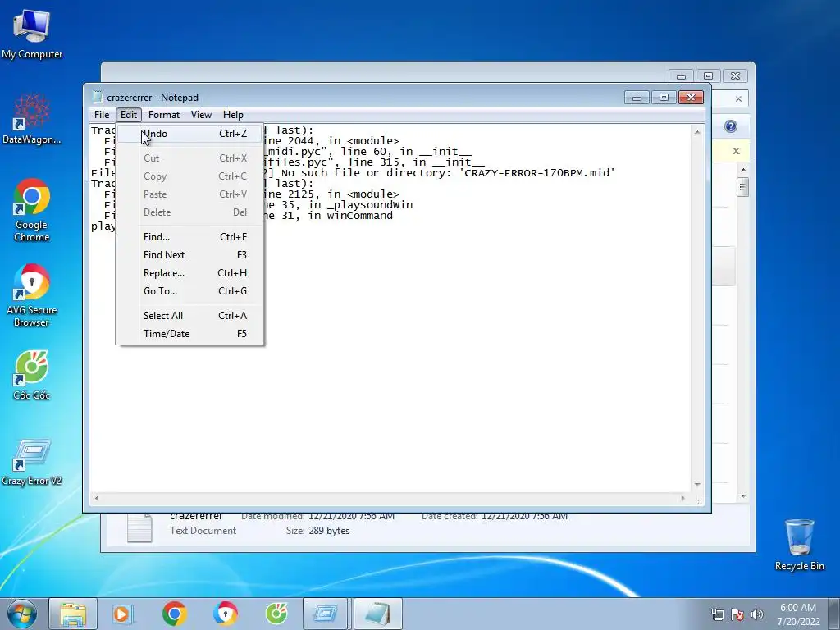This screenshot has width=840, height=630.
Task: Click 'Text Document' label in the details pane
Action: (x=203, y=531)
